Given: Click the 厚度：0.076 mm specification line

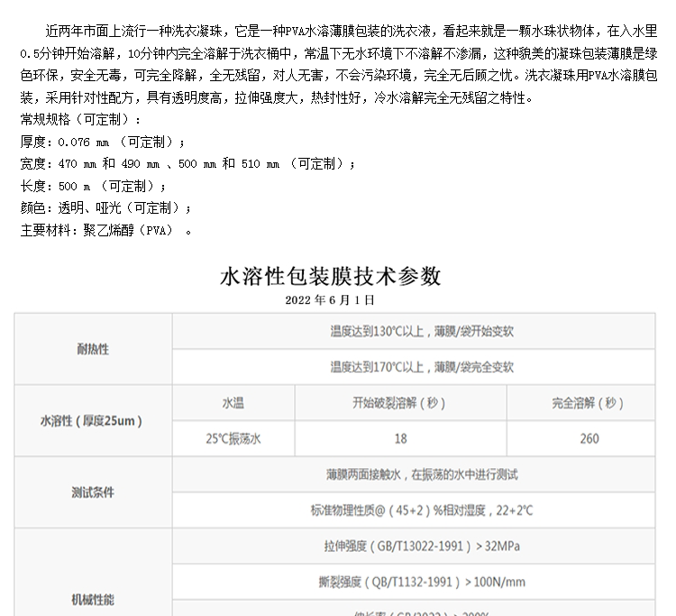Looking at the screenshot, I should (x=103, y=142).
